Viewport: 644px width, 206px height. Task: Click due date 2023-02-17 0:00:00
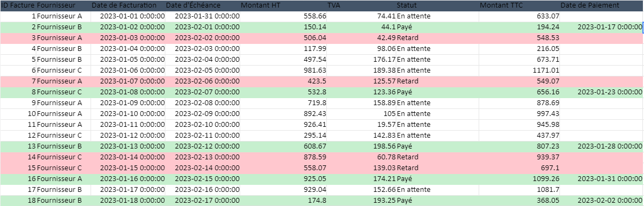[203, 200]
